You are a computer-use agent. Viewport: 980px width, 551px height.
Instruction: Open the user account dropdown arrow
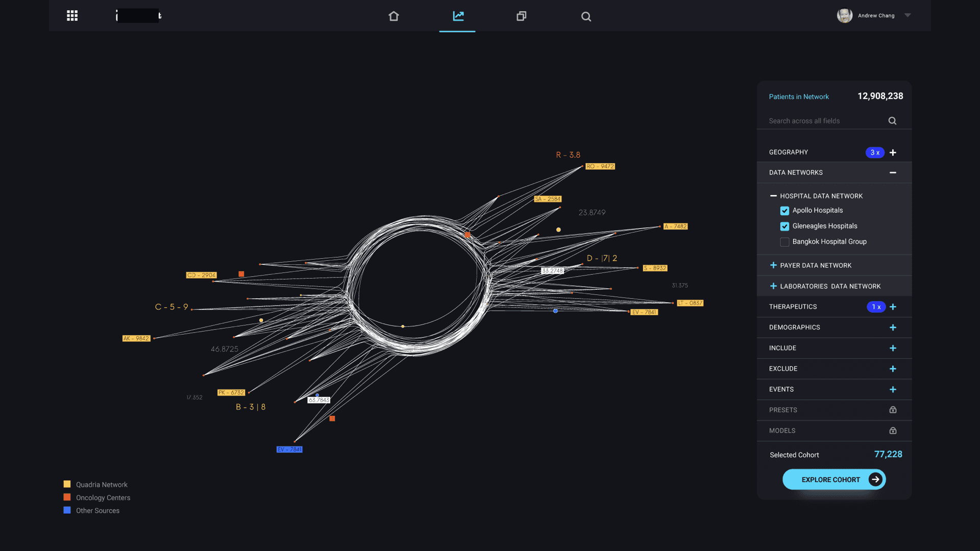pyautogui.click(x=908, y=15)
